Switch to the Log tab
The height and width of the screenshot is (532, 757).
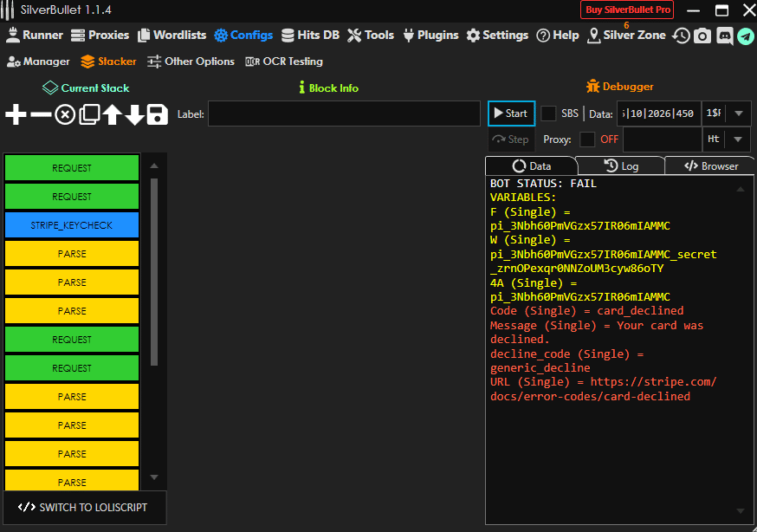(620, 165)
